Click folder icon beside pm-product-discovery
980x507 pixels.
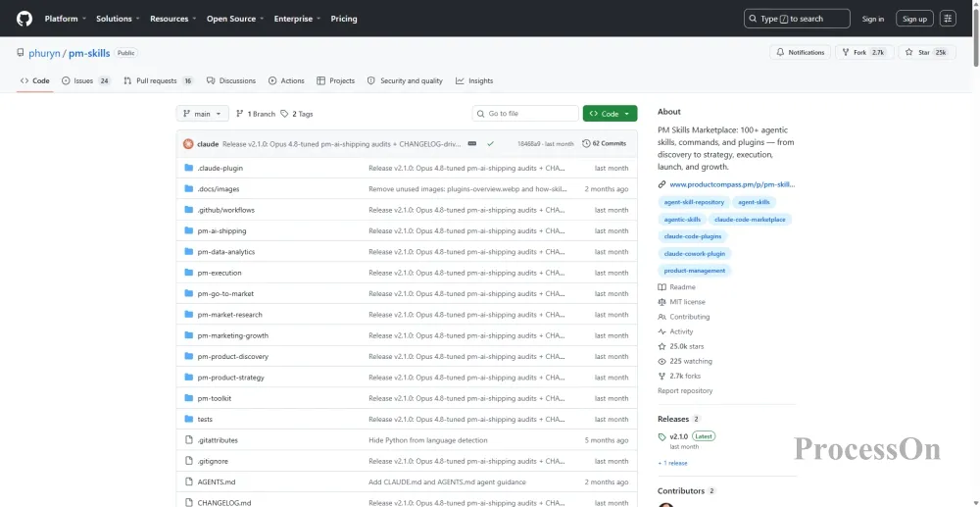tap(189, 356)
